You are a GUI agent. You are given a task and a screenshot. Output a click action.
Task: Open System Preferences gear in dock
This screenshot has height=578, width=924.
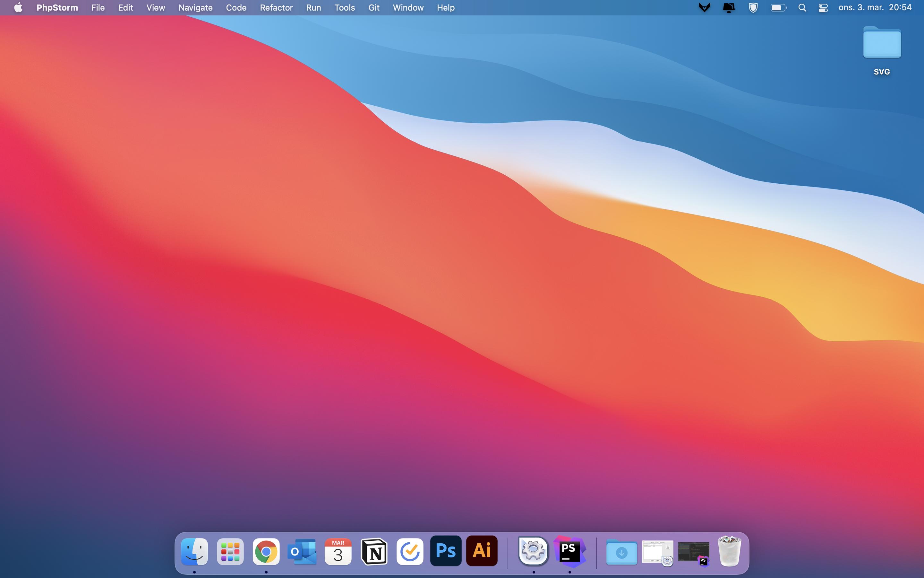click(534, 551)
